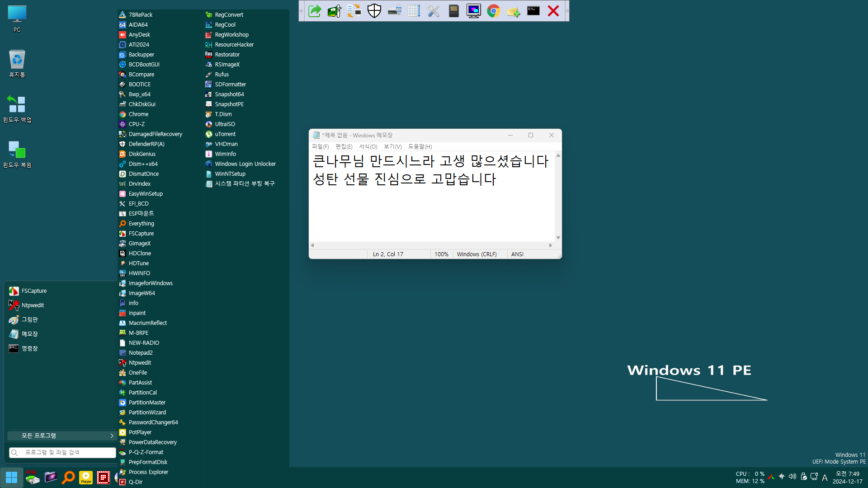This screenshot has width=868, height=488.
Task: Launch Chrome from the top toolbar
Action: tap(493, 11)
